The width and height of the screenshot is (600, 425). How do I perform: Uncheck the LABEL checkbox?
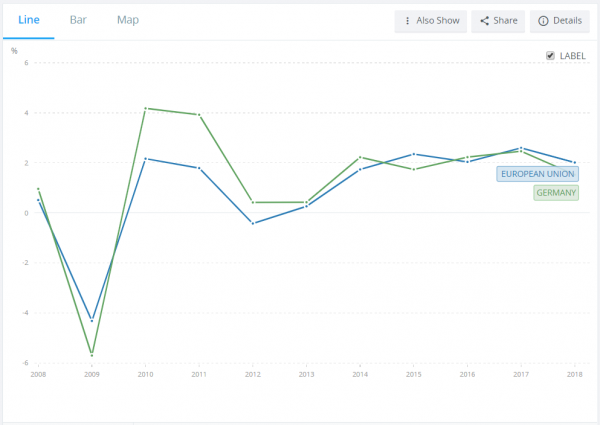click(550, 56)
